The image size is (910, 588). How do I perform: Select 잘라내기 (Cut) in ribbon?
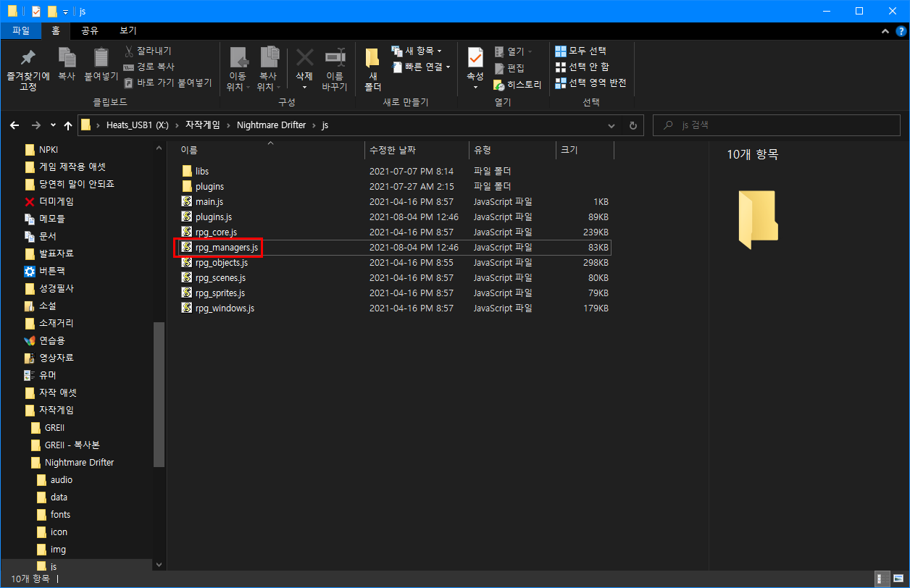[x=148, y=51]
